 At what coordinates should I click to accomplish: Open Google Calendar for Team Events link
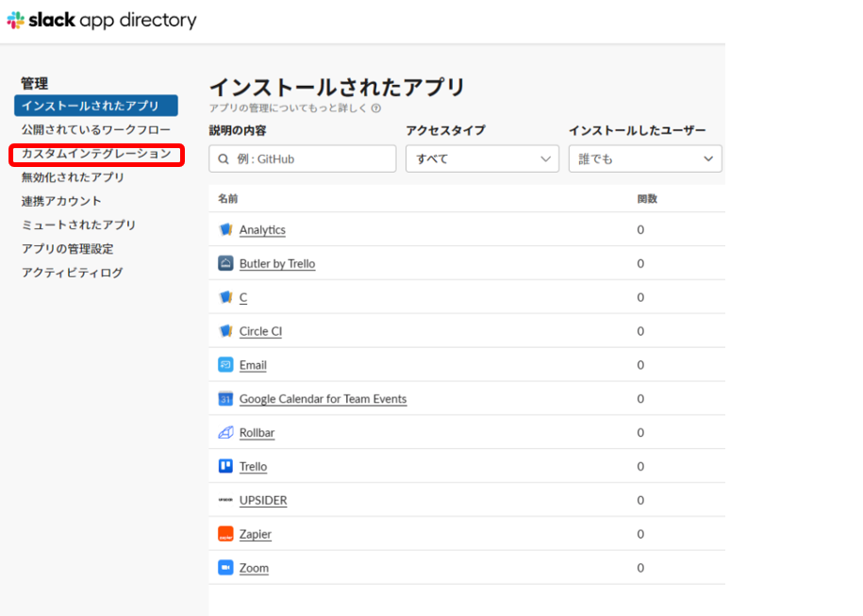[324, 399]
